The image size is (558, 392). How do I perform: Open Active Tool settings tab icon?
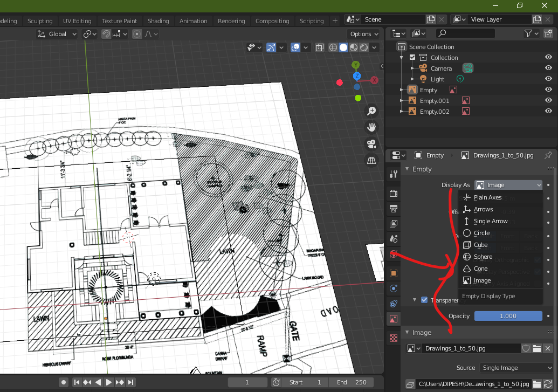(393, 174)
